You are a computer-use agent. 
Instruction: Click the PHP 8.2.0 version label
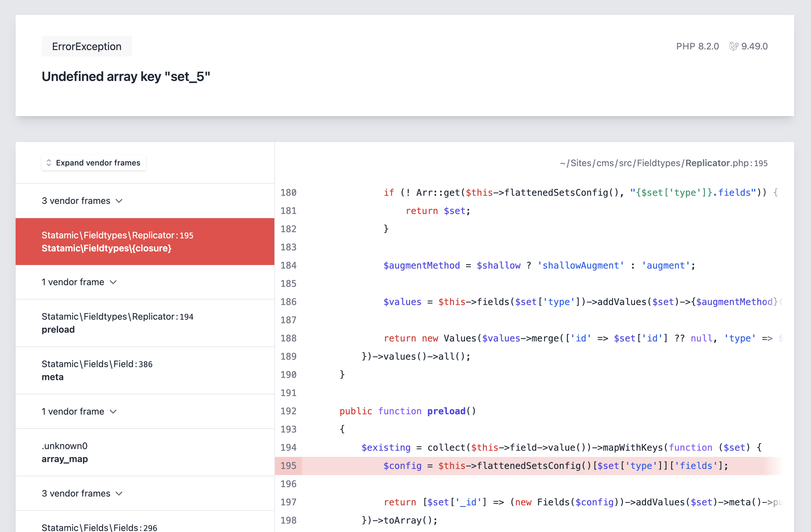697,46
